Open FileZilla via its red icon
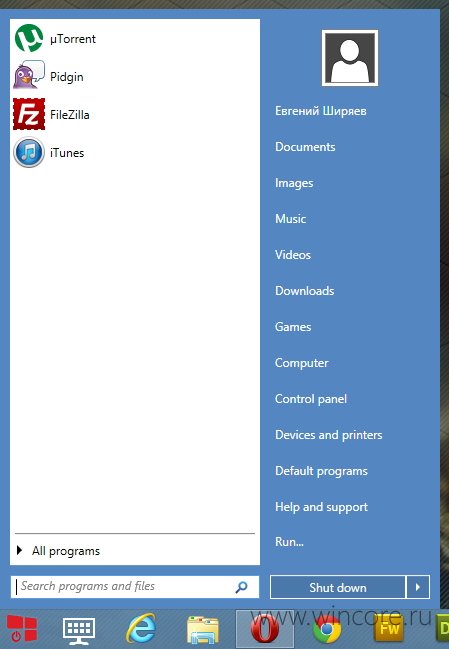The image size is (449, 649). coord(29,114)
